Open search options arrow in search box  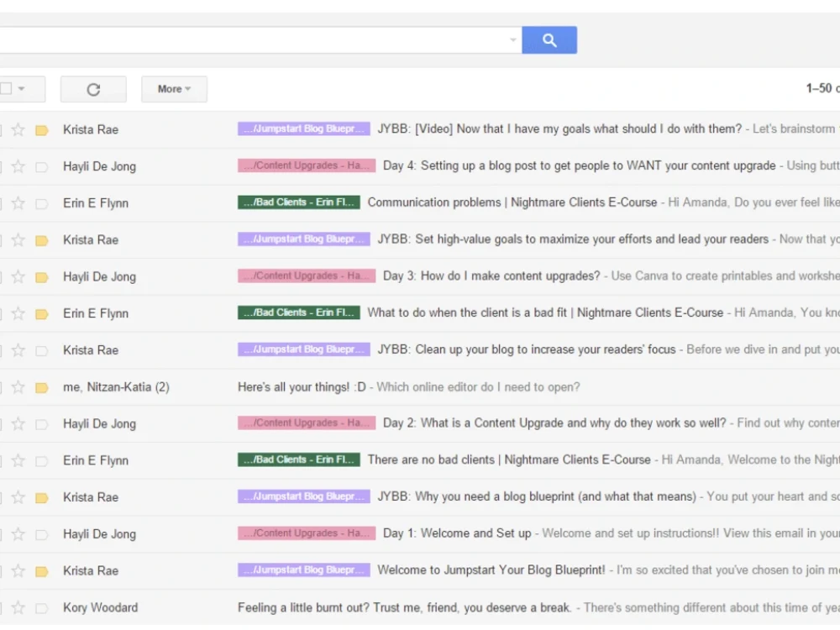tap(512, 40)
